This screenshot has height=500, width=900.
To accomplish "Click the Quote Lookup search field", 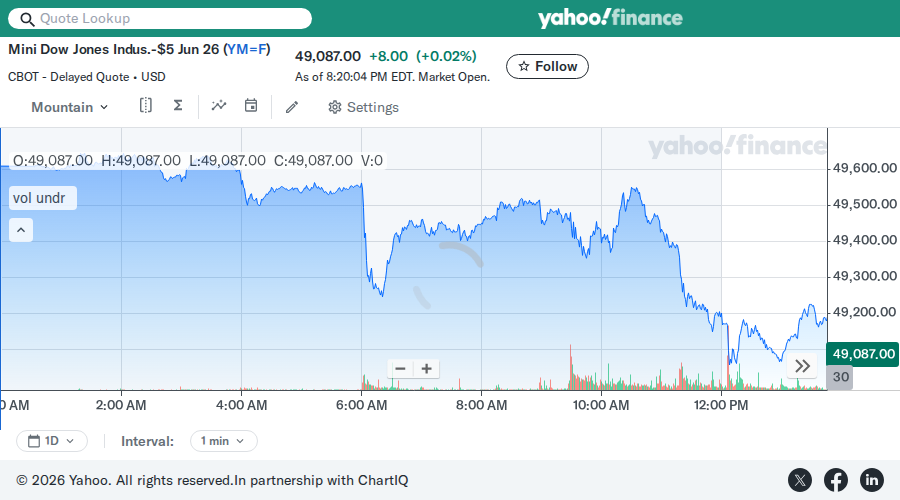I will pyautogui.click(x=160, y=18).
